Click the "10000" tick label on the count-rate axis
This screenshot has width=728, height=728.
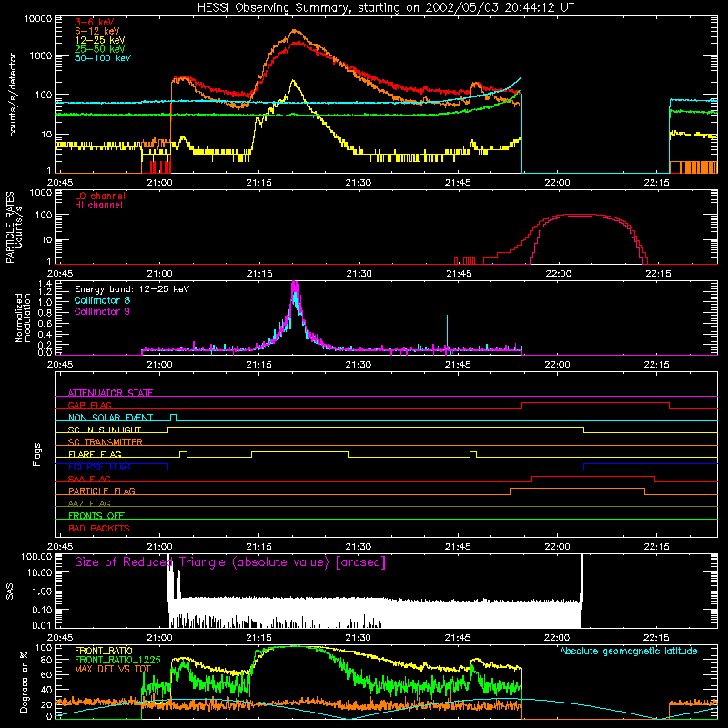[x=38, y=19]
